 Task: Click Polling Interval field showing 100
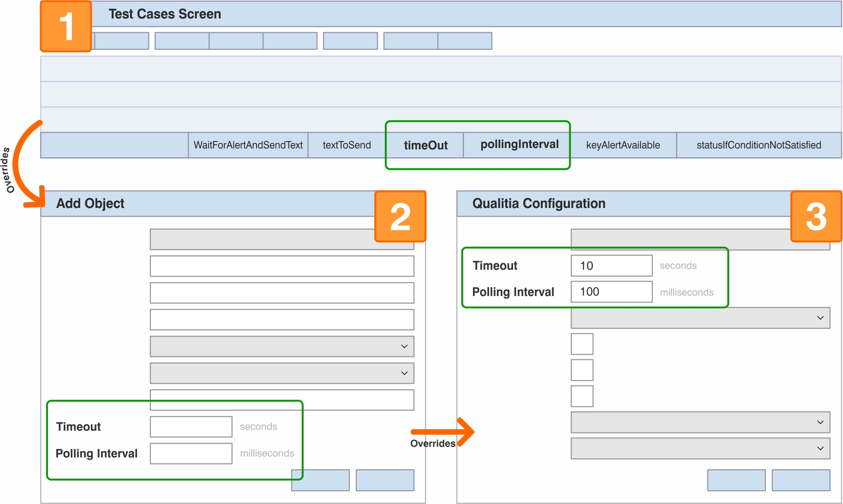coord(611,292)
